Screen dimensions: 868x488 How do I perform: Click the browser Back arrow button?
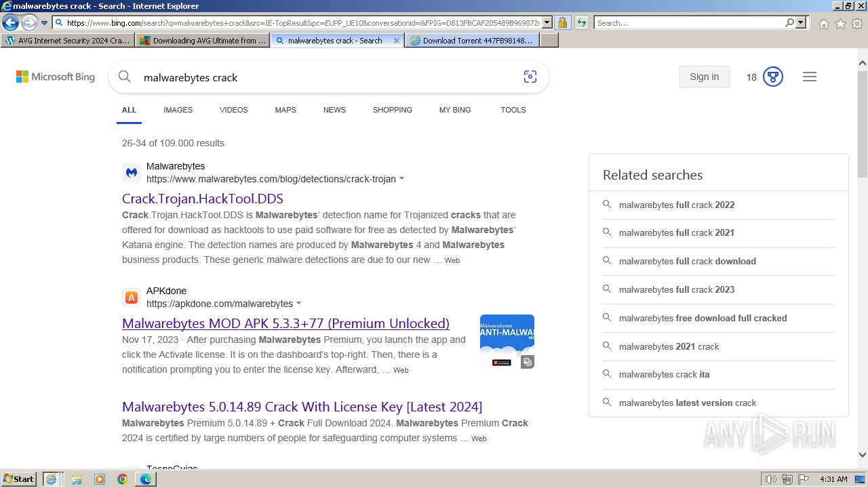(10, 23)
